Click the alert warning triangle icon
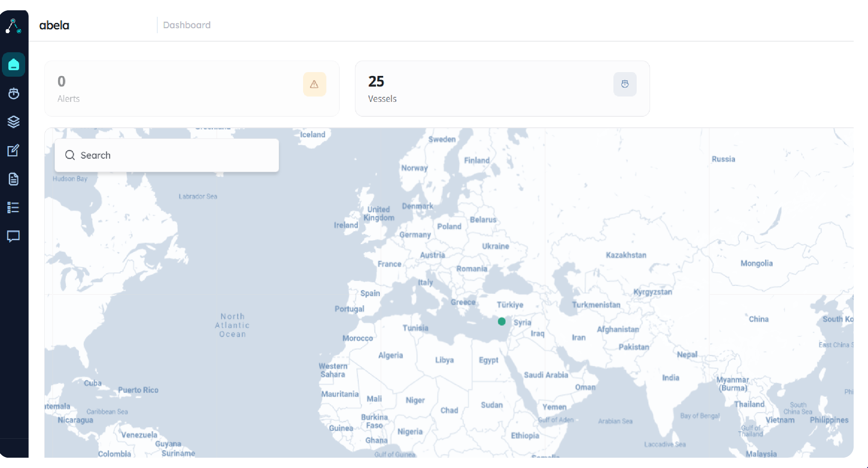This screenshot has height=468, width=868. 315,84
